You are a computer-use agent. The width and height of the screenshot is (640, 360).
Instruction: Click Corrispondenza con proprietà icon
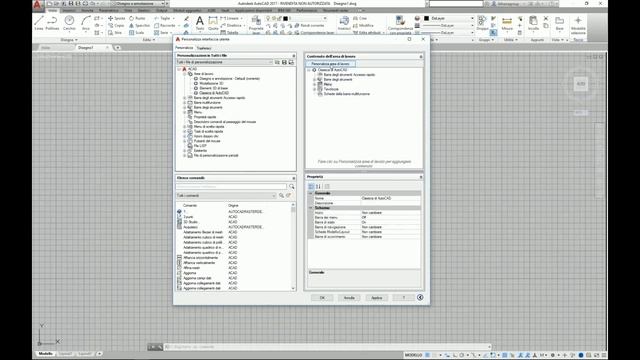[400, 24]
